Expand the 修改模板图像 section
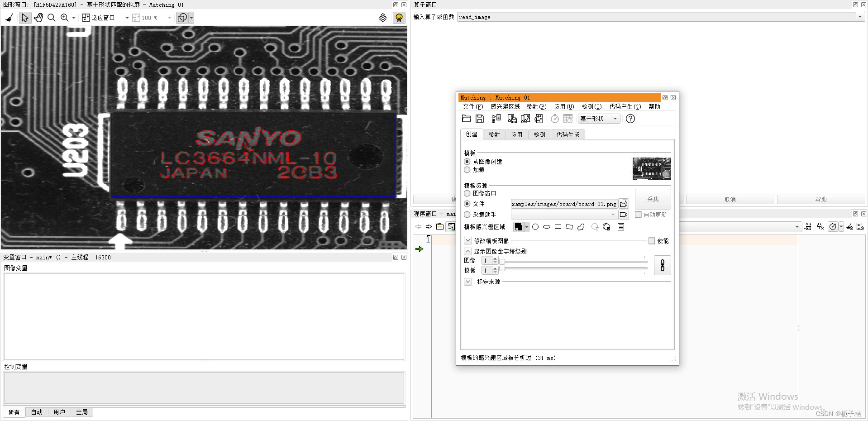This screenshot has height=421, width=868. tap(468, 241)
